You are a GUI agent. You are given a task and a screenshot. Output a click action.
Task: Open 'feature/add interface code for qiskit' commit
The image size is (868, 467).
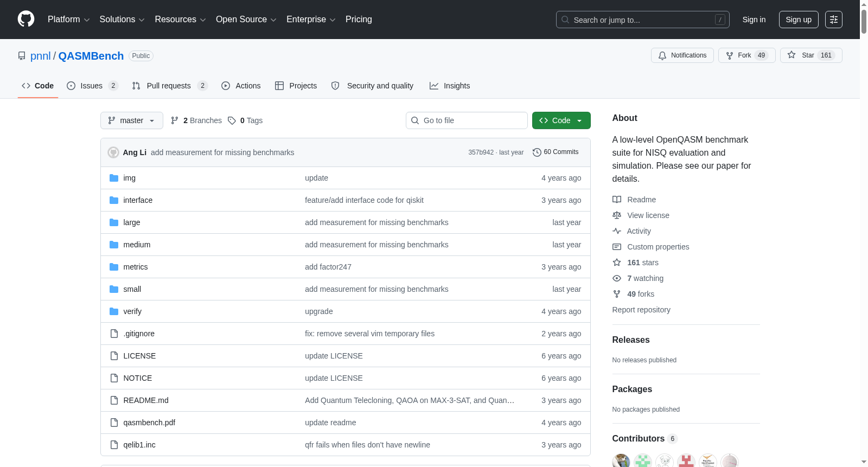[x=364, y=200]
